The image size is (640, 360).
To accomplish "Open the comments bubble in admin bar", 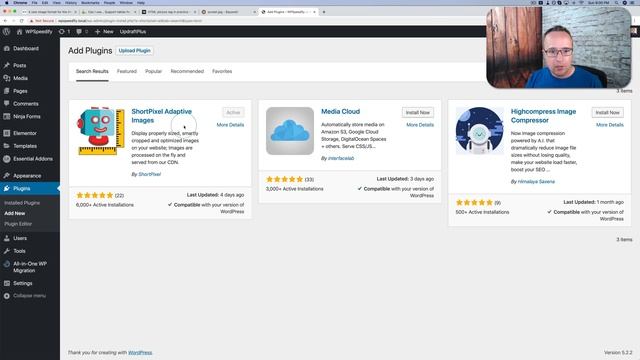I will 82,31.
